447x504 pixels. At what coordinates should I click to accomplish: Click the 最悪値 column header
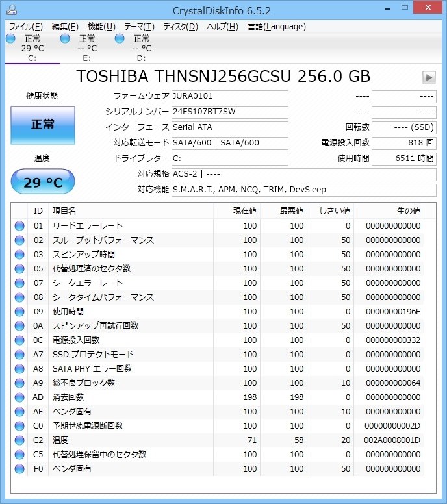pos(283,211)
